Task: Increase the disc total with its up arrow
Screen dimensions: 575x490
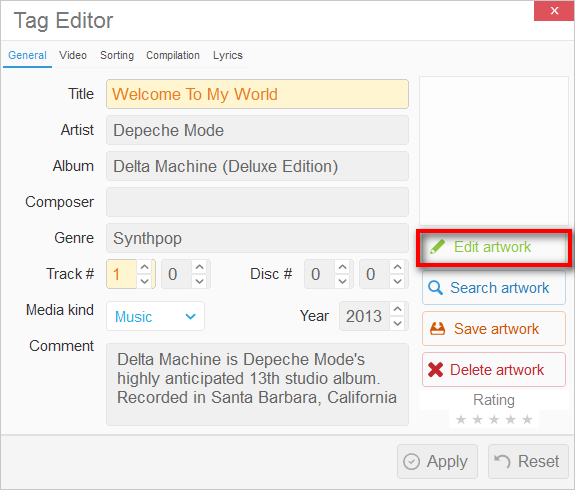Action: (398, 267)
